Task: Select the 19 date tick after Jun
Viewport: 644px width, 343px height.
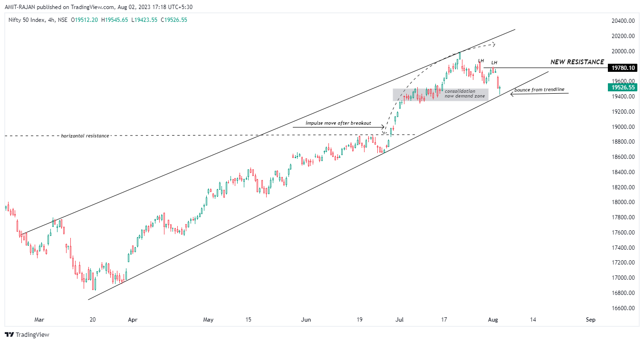Action: (360, 320)
